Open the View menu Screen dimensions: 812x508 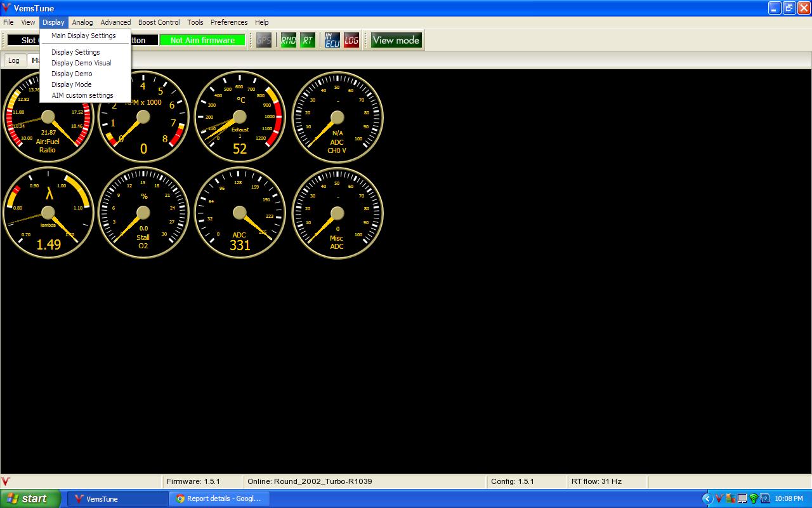[28, 22]
